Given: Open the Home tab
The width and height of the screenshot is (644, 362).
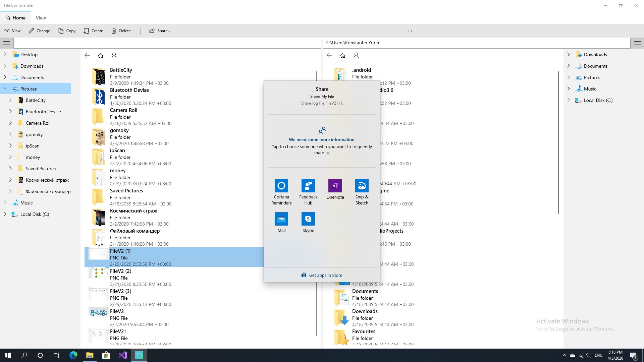Looking at the screenshot, I should coord(15,18).
